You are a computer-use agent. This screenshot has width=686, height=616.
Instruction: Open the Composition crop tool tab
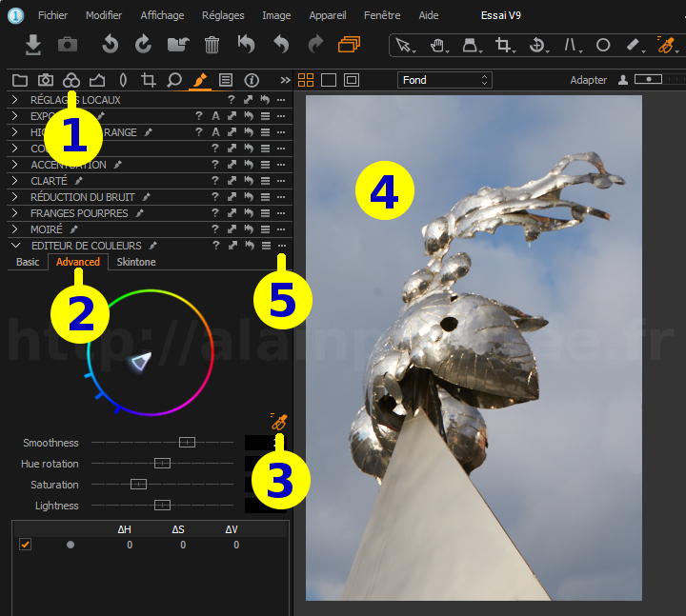149,80
